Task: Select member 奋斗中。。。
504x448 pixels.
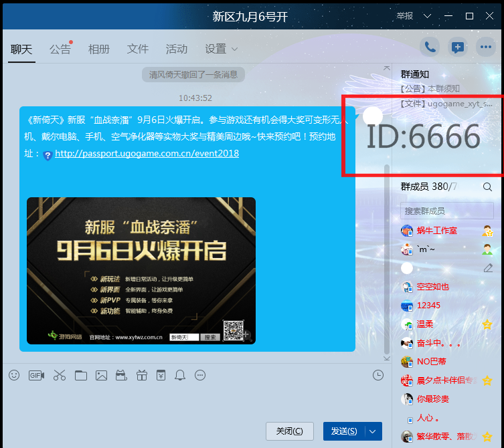Action: click(438, 343)
